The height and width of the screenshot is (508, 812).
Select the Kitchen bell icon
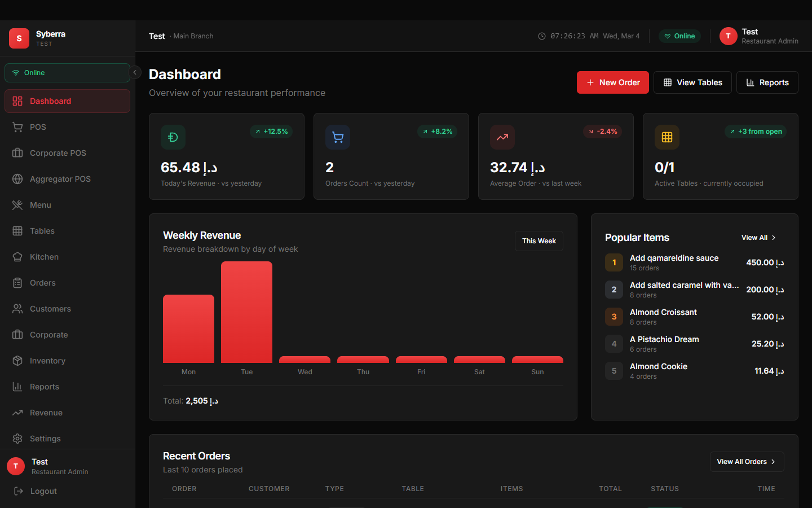point(17,257)
